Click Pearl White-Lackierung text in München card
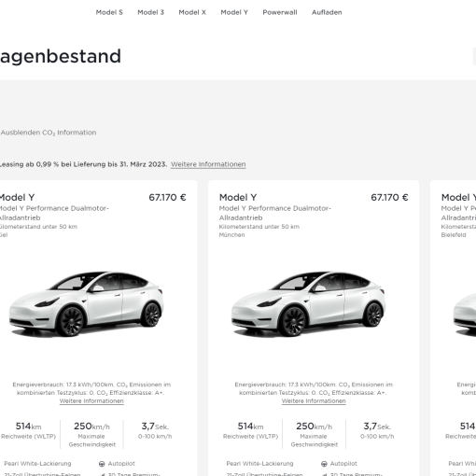This screenshot has height=476, width=476. (259, 464)
